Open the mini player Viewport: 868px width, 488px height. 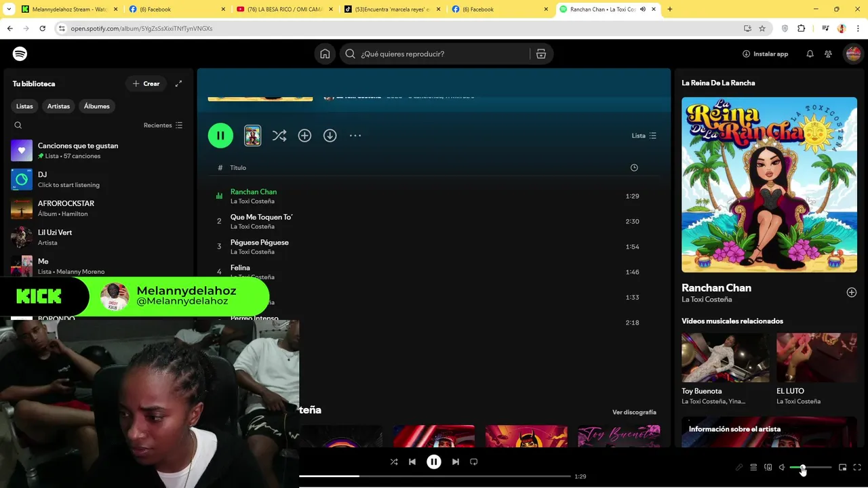point(843,467)
